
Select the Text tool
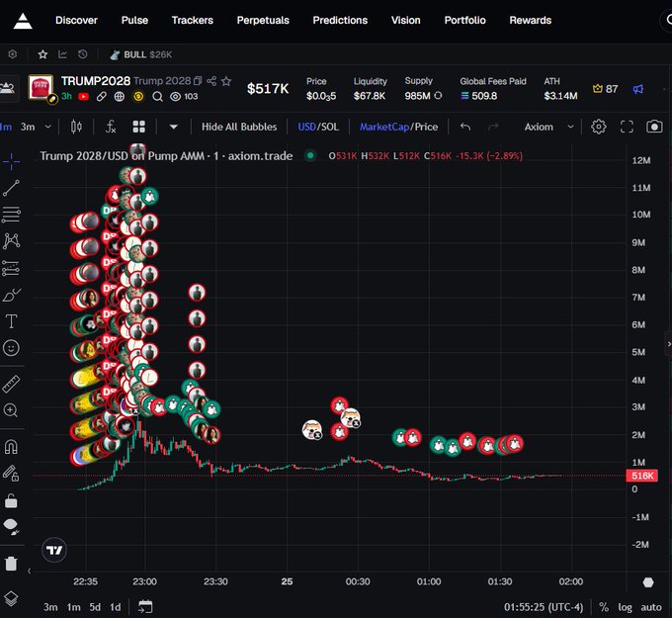tap(11, 321)
